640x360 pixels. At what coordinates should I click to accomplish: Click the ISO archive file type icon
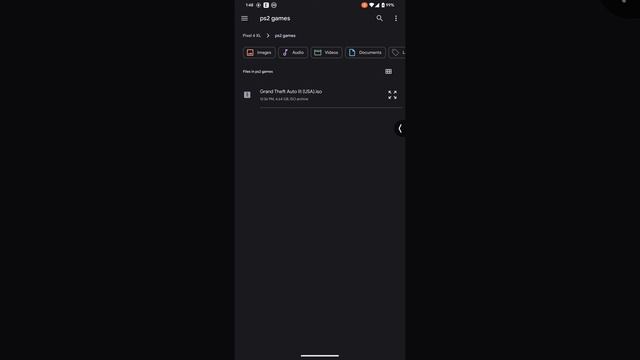[x=247, y=95]
